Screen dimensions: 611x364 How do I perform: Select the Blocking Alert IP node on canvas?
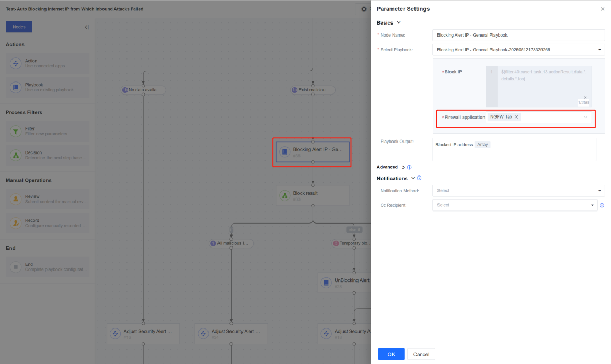pos(313,152)
